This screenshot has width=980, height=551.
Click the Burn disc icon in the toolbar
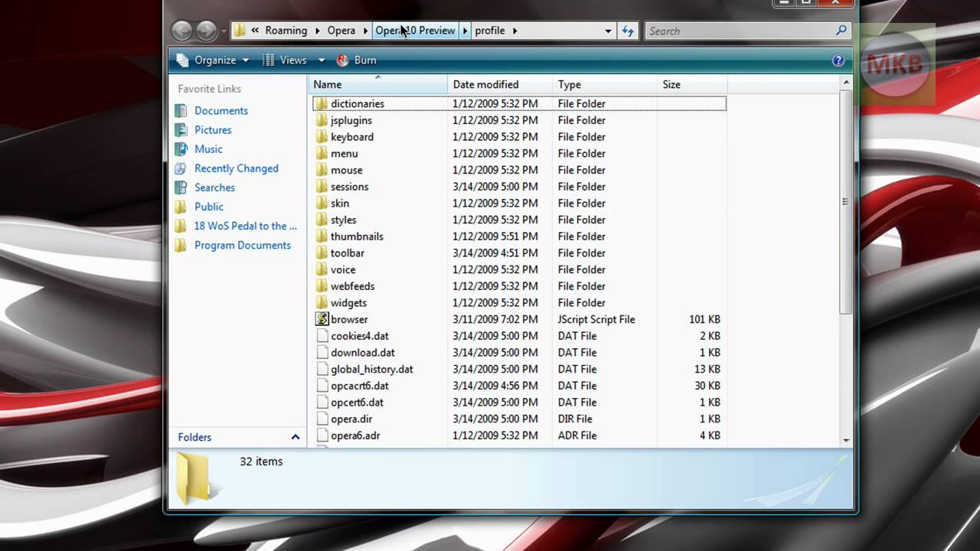pyautogui.click(x=343, y=60)
